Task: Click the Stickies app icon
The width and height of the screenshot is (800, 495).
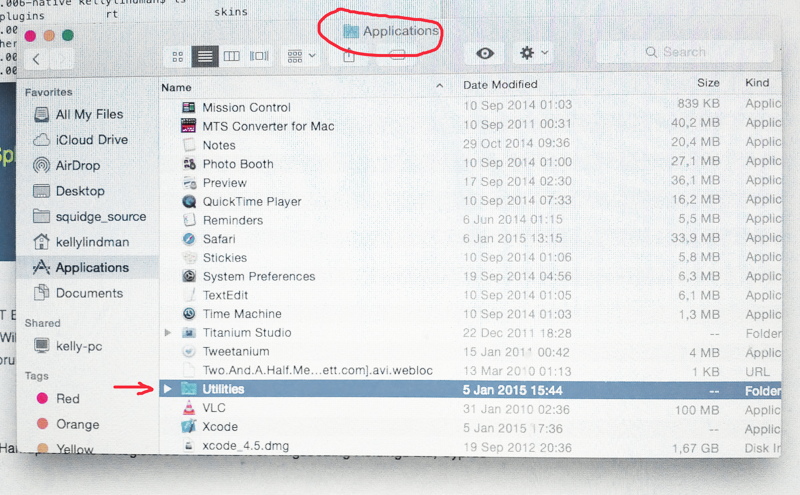Action: coord(189,257)
